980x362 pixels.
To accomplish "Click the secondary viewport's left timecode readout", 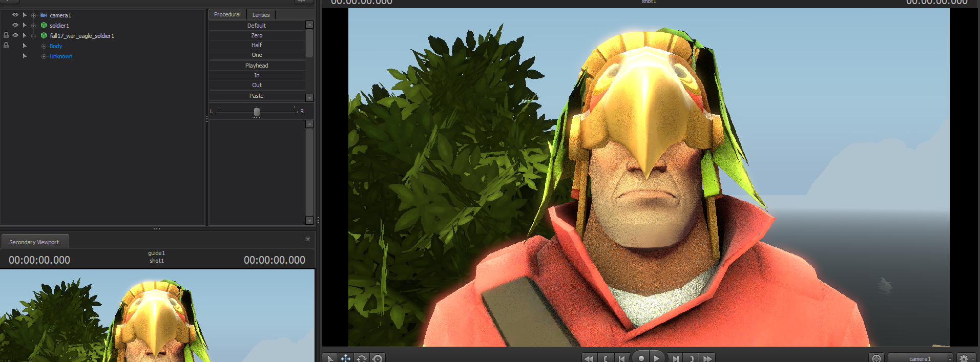I will [39, 260].
